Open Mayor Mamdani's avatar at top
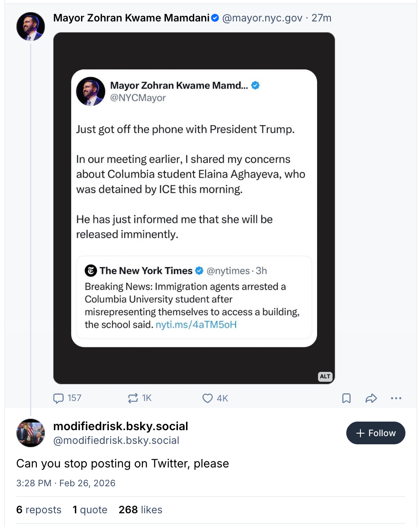420x527 pixels. 30,27
